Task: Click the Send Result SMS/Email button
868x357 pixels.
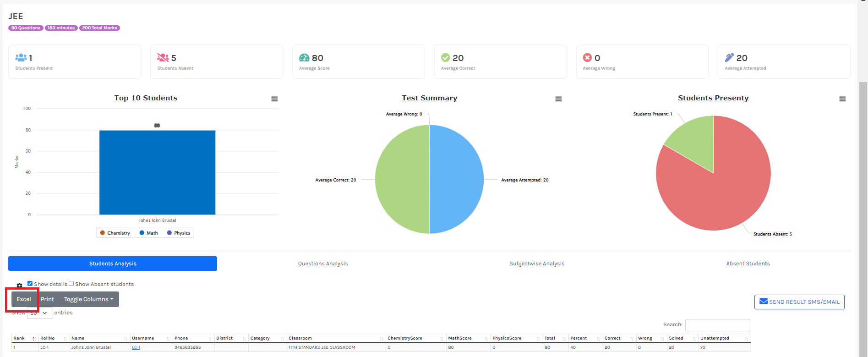Action: 799,302
